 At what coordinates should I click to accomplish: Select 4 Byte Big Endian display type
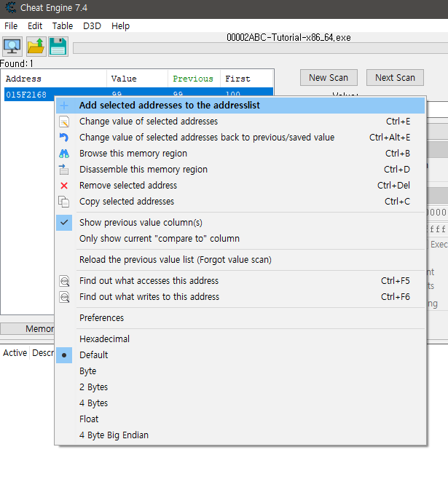pos(114,435)
